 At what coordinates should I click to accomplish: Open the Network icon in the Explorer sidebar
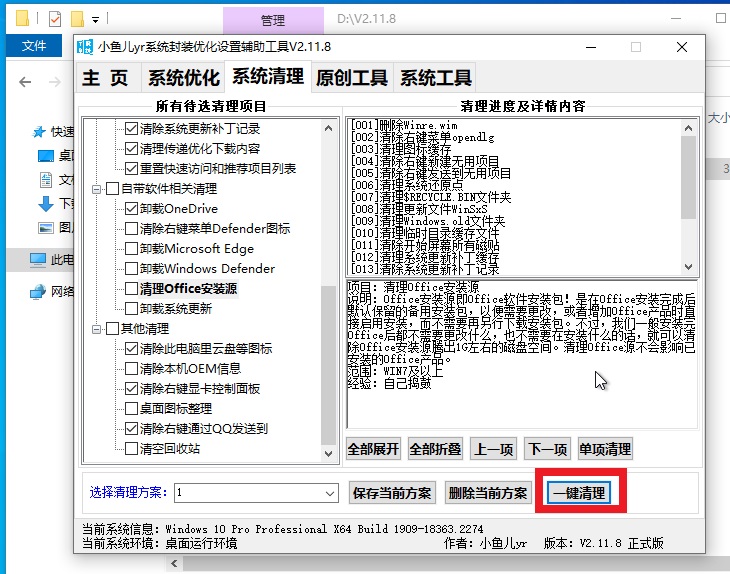tap(37, 291)
